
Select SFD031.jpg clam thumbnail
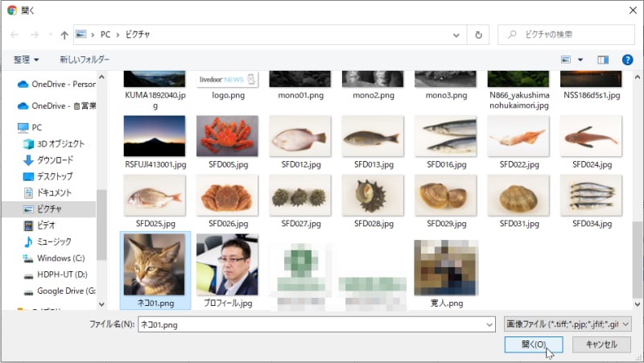click(518, 196)
